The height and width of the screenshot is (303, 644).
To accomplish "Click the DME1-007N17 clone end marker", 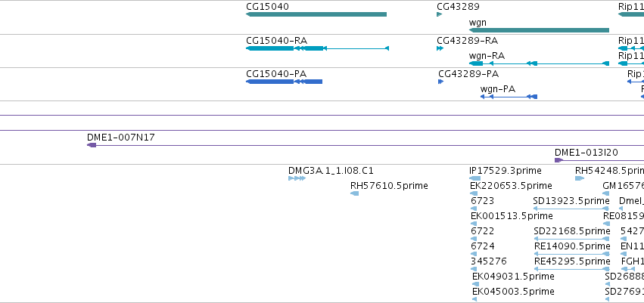I will click(92, 145).
